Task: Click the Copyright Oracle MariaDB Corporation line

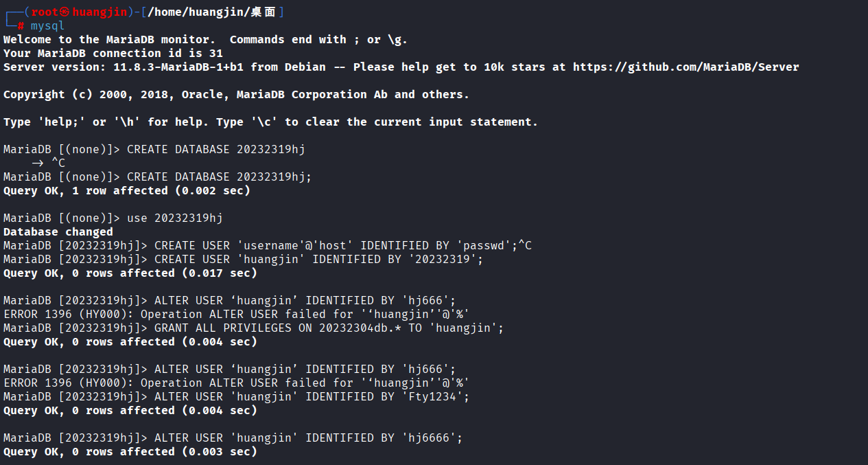Action: 236,95
